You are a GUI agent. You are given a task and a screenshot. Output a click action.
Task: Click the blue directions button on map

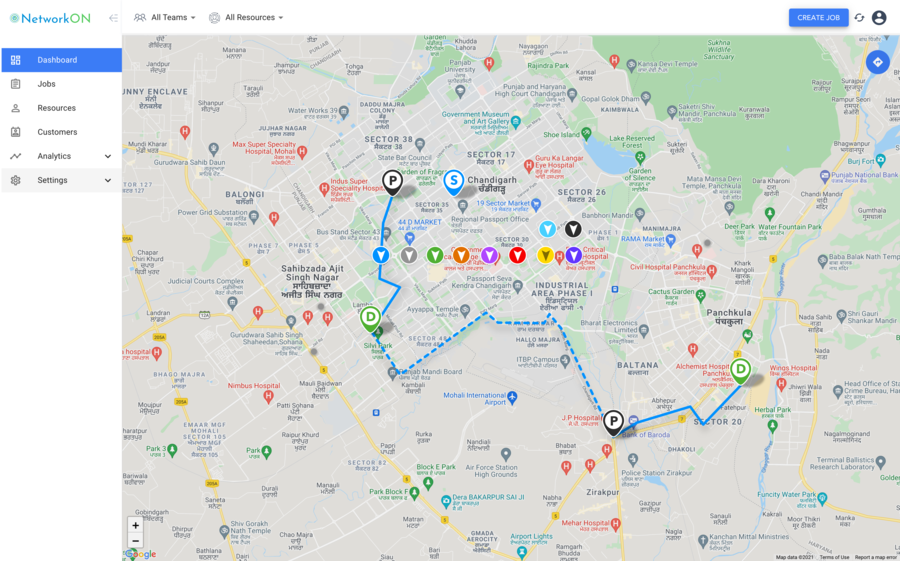[877, 62]
